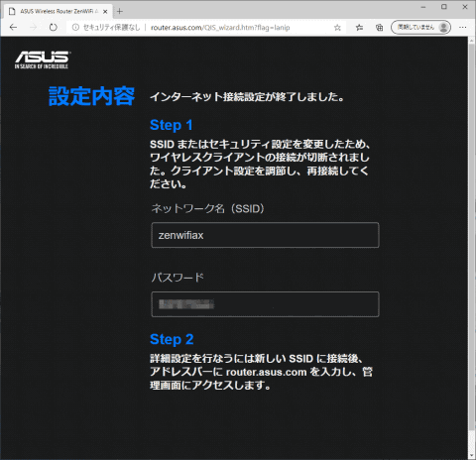Click the vertical page scrollbar track
This screenshot has height=460, width=476.
click(472, 248)
